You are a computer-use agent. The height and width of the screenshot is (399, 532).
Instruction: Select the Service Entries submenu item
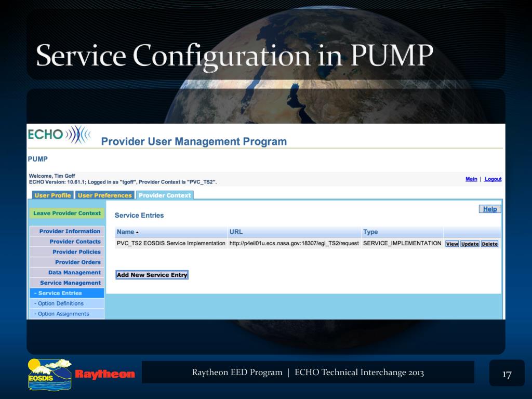pyautogui.click(x=67, y=293)
